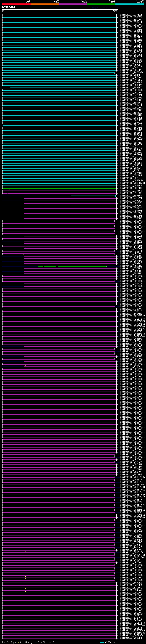Click hit label UniRef100_A8K1B6

coord(131,475)
